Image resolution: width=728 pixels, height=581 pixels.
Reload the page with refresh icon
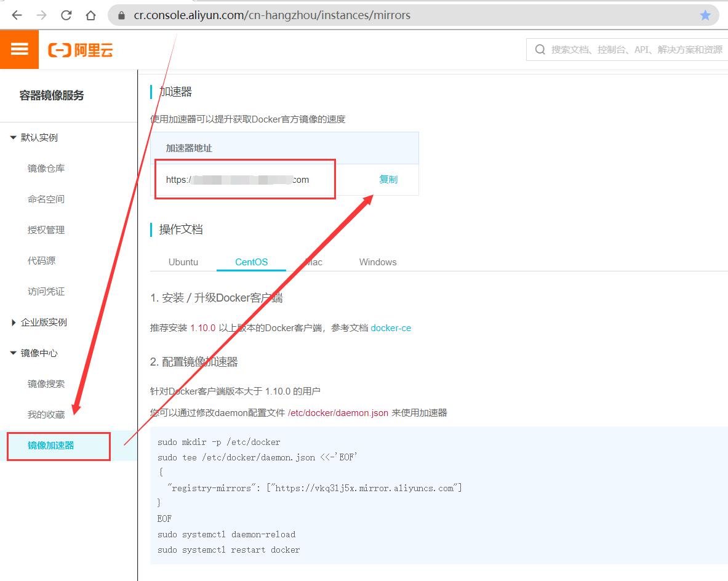66,15
